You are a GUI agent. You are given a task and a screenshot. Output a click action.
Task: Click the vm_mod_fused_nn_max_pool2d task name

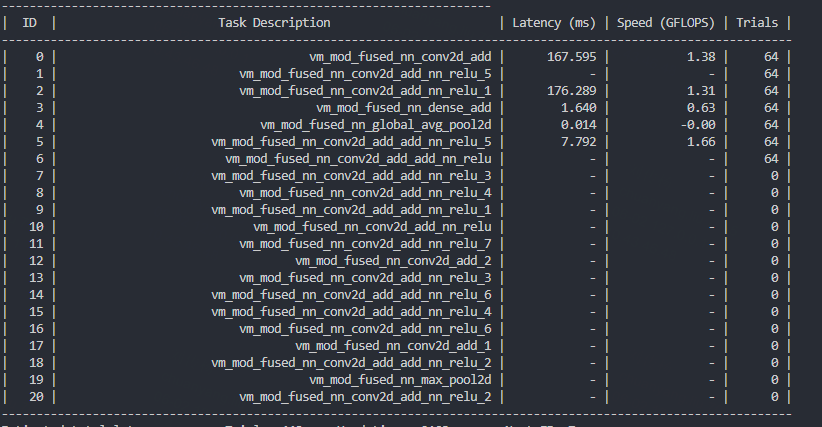point(400,380)
